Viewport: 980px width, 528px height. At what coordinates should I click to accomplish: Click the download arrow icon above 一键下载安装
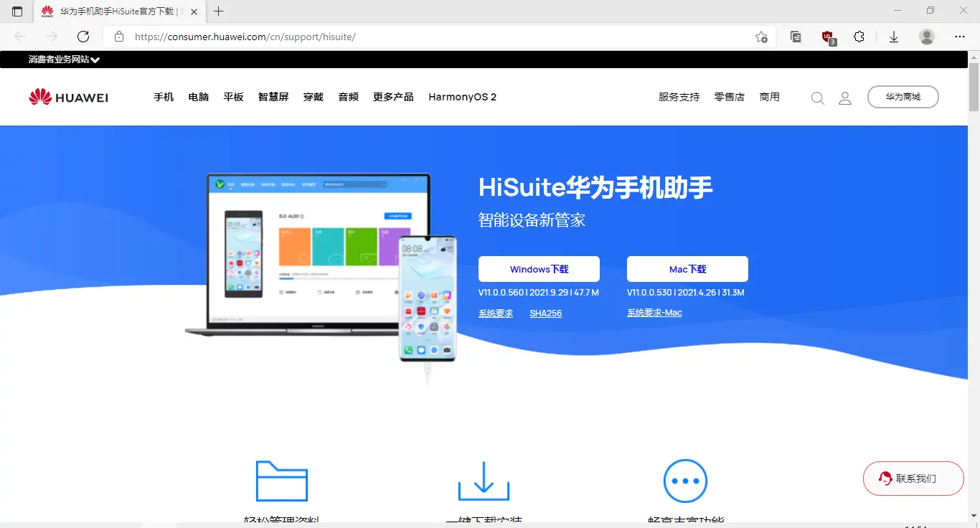coord(484,481)
